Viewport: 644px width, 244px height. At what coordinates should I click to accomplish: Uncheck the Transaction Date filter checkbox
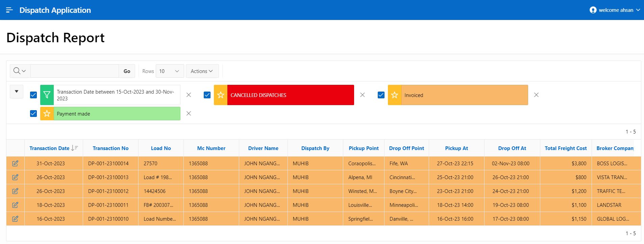[33, 95]
